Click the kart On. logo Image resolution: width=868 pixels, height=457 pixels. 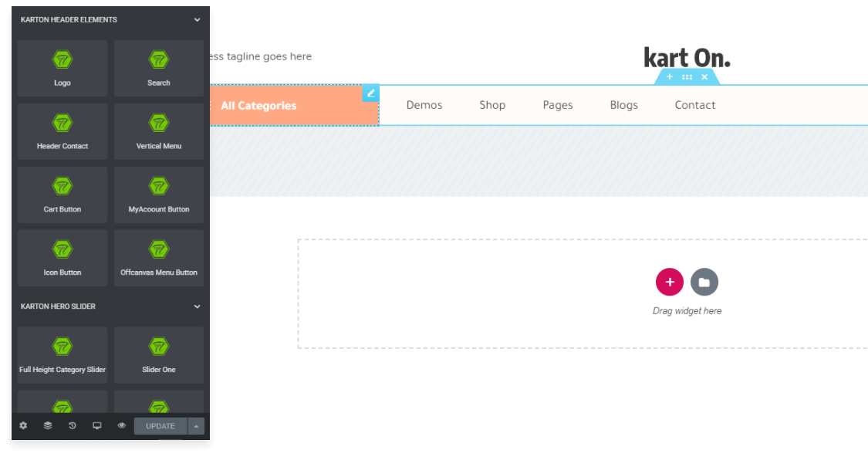click(x=687, y=57)
